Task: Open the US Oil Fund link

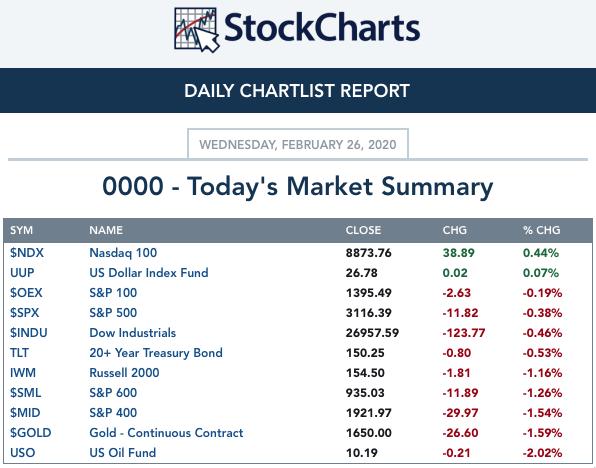Action: pos(122,453)
